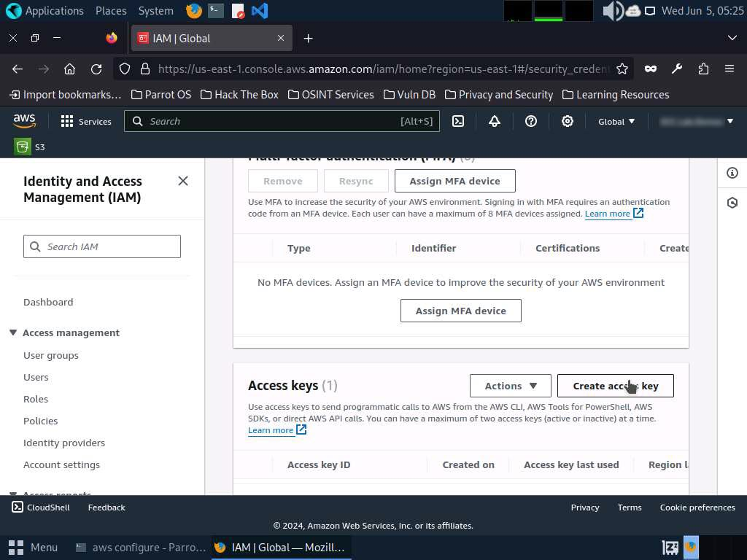Click the Create access key button
747x560 pixels.
[x=615, y=386]
